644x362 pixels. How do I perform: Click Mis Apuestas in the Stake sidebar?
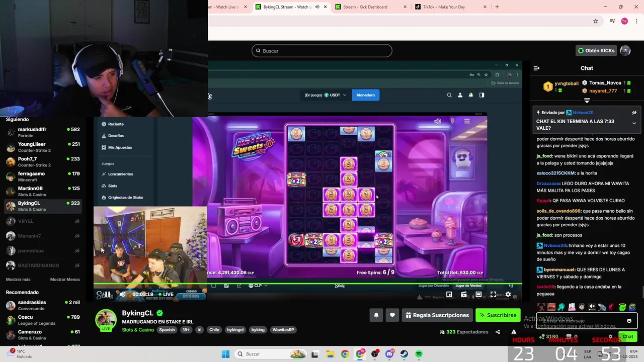pyautogui.click(x=120, y=147)
